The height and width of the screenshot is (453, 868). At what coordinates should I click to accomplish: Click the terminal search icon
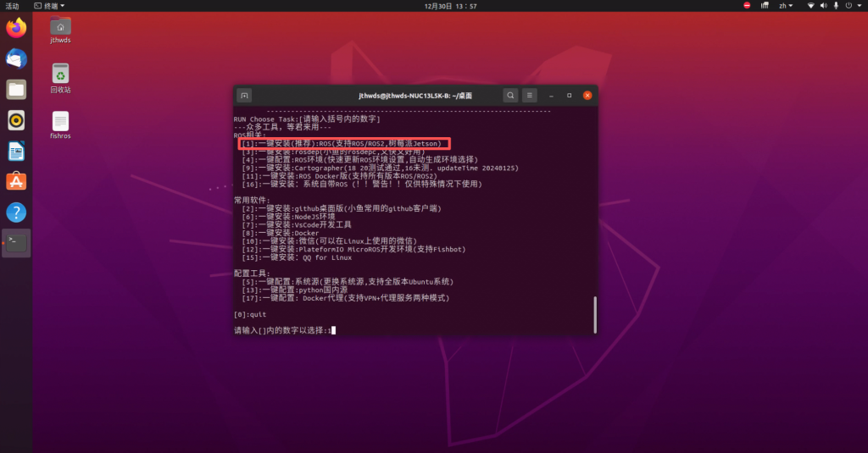click(510, 96)
